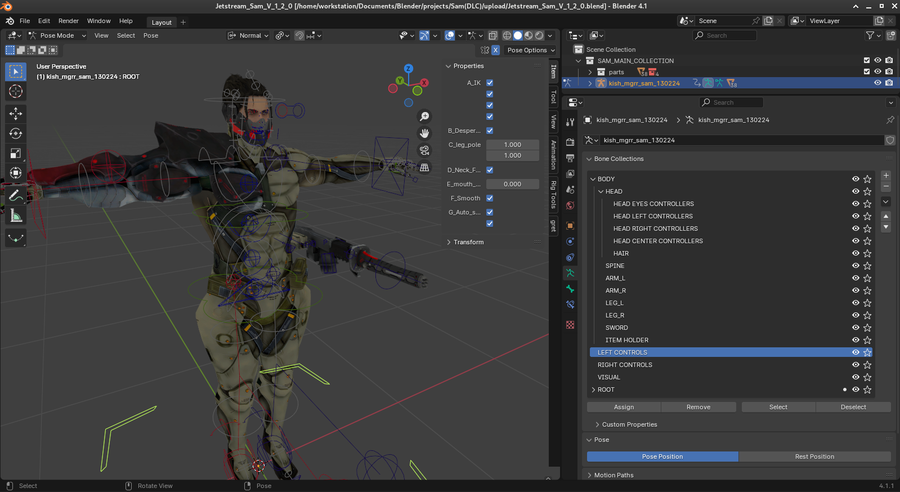Screen dimensions: 900x492
Task: Add a new bone collection with plus
Action: [x=886, y=176]
